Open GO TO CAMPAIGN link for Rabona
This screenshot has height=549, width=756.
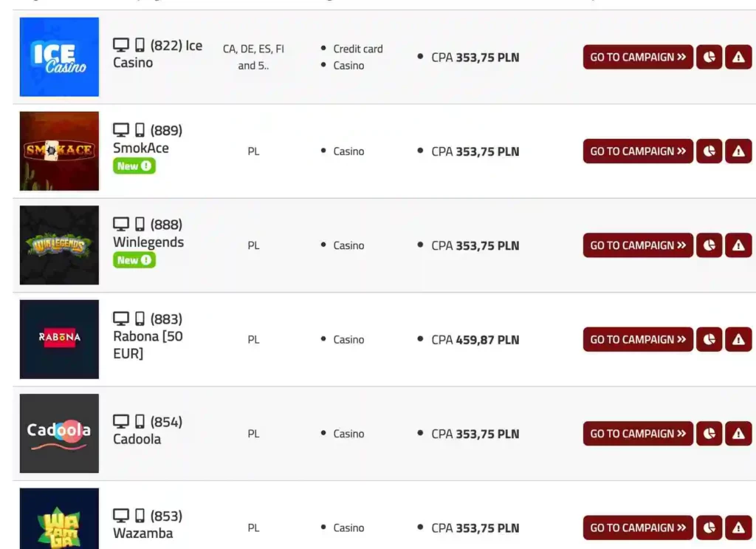click(638, 339)
